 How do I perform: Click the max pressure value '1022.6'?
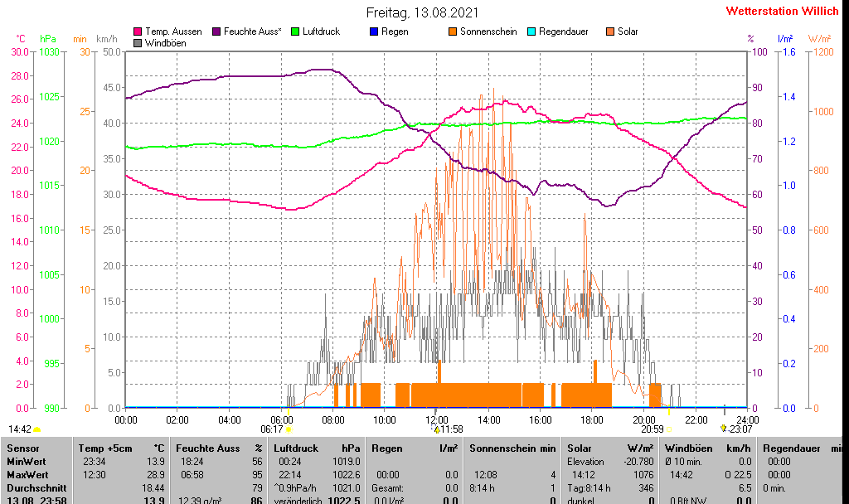(347, 475)
